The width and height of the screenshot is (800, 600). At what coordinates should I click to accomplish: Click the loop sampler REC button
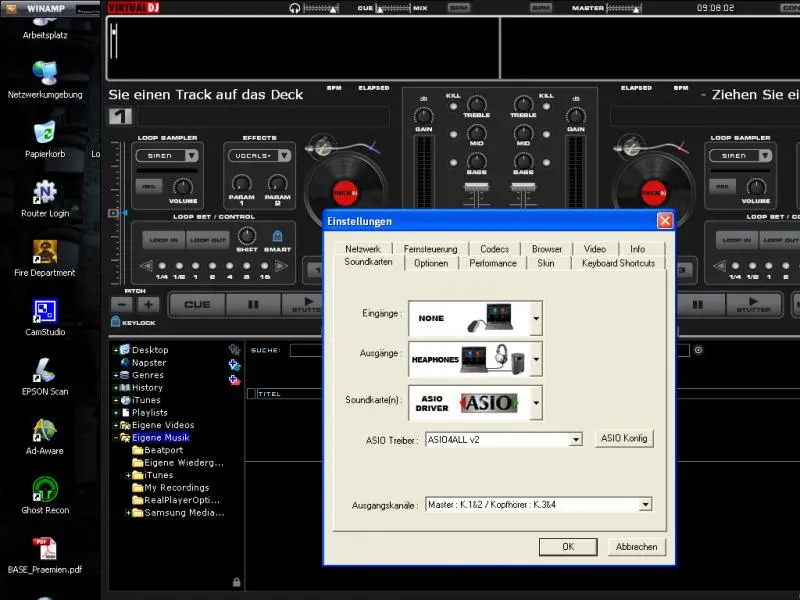click(150, 187)
